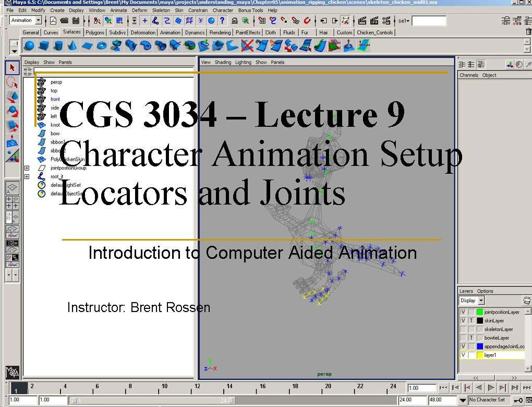Click the Render current frame clapboard icon
The width and height of the screenshot is (532, 407).
point(362,21)
